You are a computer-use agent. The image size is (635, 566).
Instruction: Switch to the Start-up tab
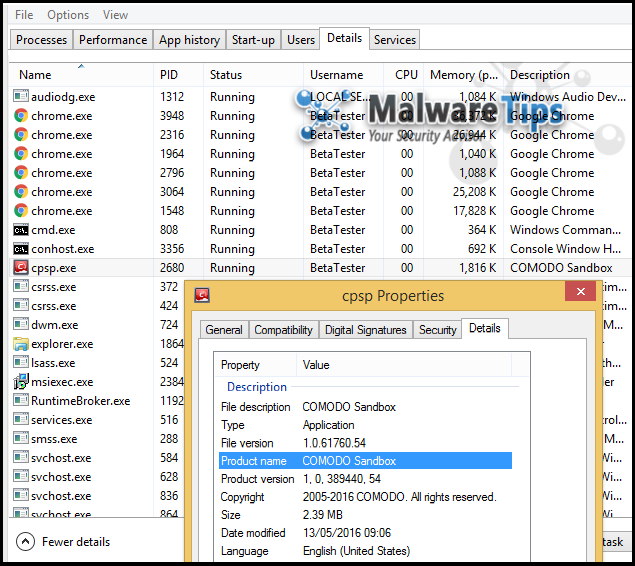click(253, 40)
